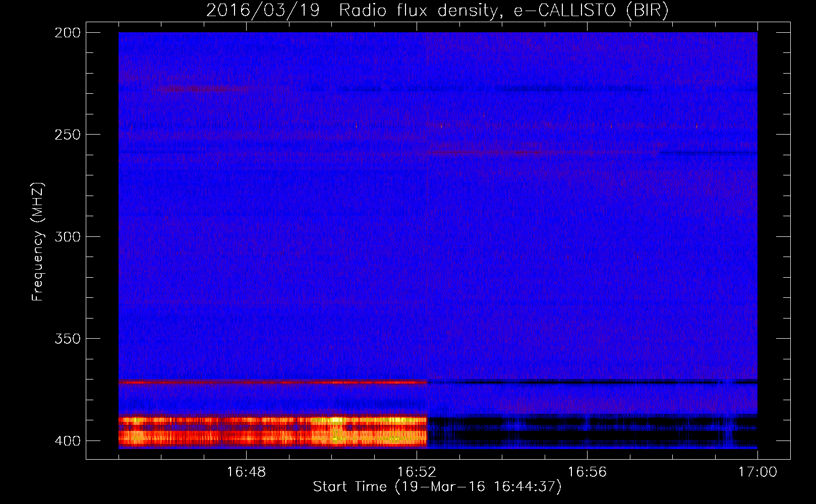Viewport: 816px width, 504px height.
Task: Click the 200 frequency tick label
Action: (68, 33)
